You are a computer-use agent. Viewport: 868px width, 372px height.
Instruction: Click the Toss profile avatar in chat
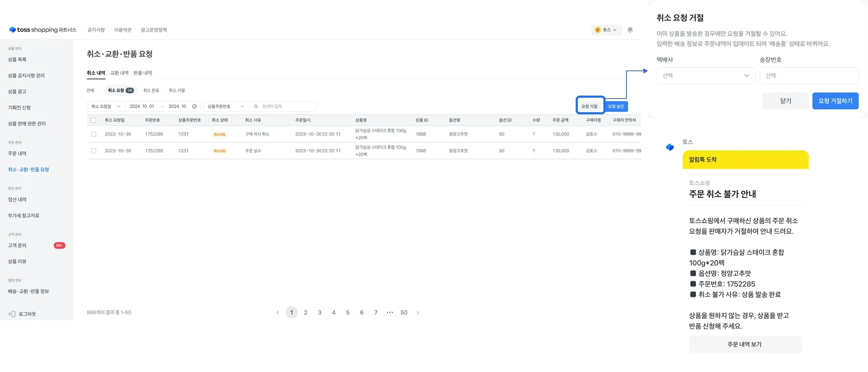pos(670,147)
